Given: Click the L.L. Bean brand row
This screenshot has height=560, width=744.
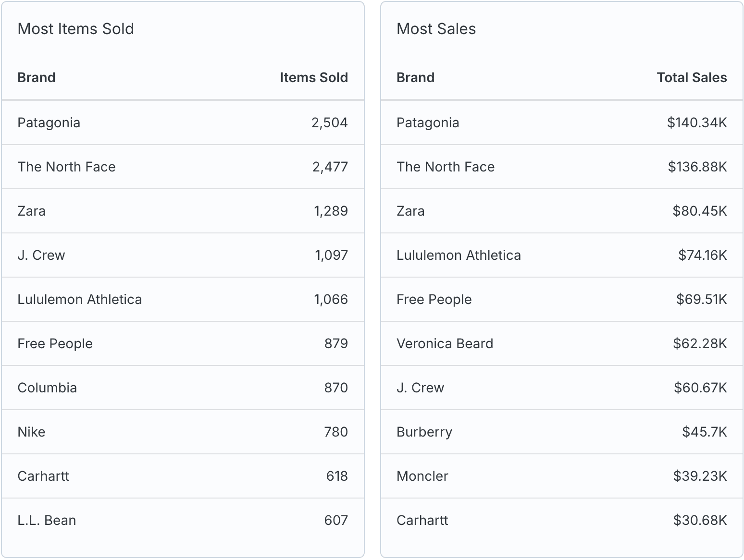Looking at the screenshot, I should pos(183,520).
